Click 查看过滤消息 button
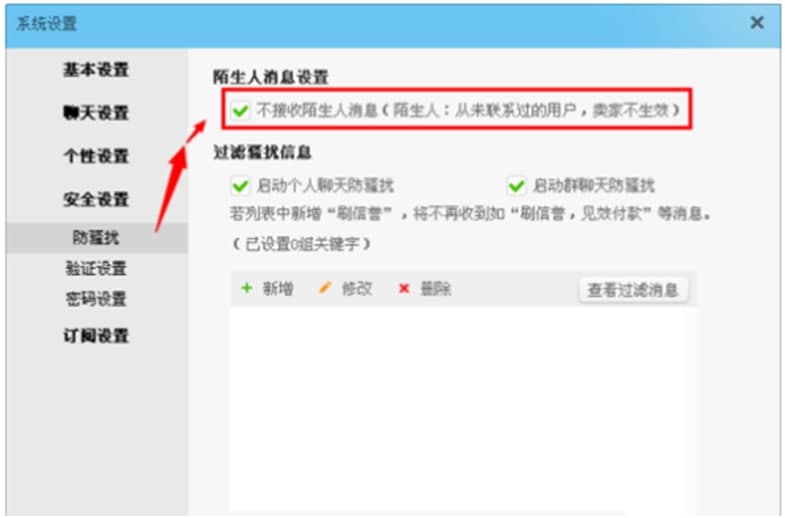Screen dimensions: 785x518 [x=633, y=290]
